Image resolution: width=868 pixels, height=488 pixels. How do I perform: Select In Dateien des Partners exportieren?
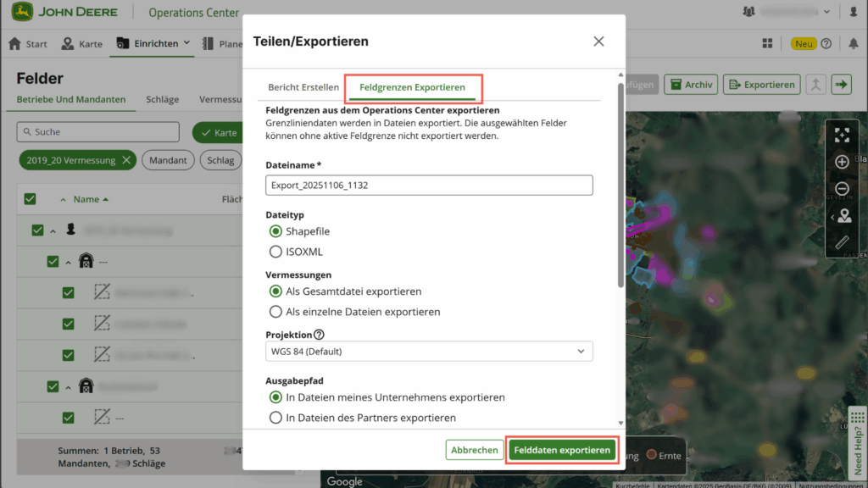point(275,418)
